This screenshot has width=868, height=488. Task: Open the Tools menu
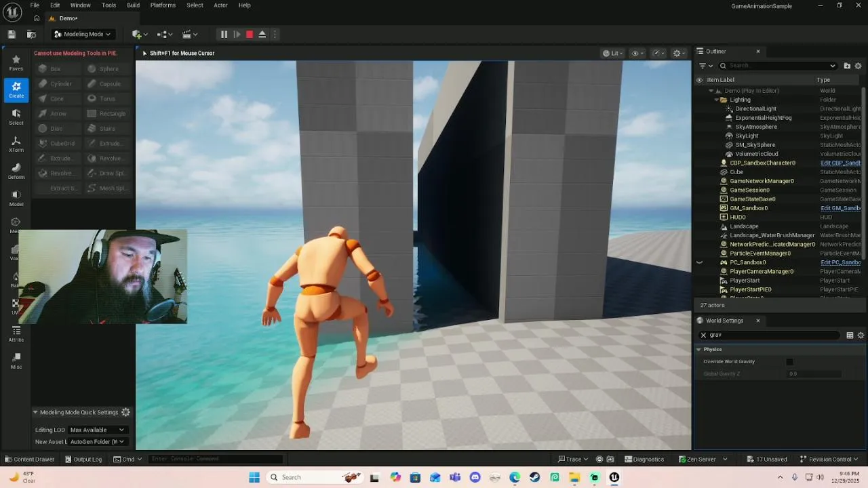click(108, 5)
